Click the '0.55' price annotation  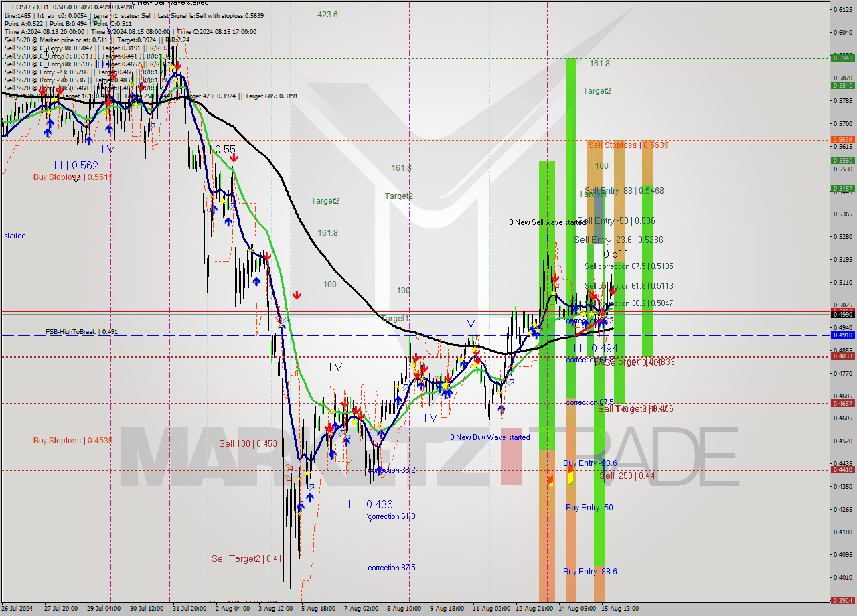click(x=224, y=149)
